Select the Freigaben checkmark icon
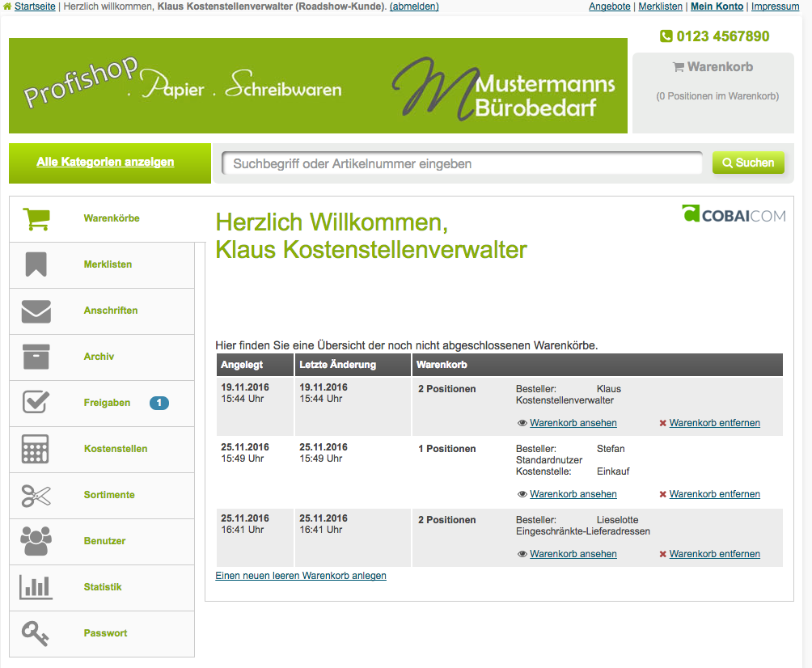Image resolution: width=812 pixels, height=668 pixels. point(36,403)
